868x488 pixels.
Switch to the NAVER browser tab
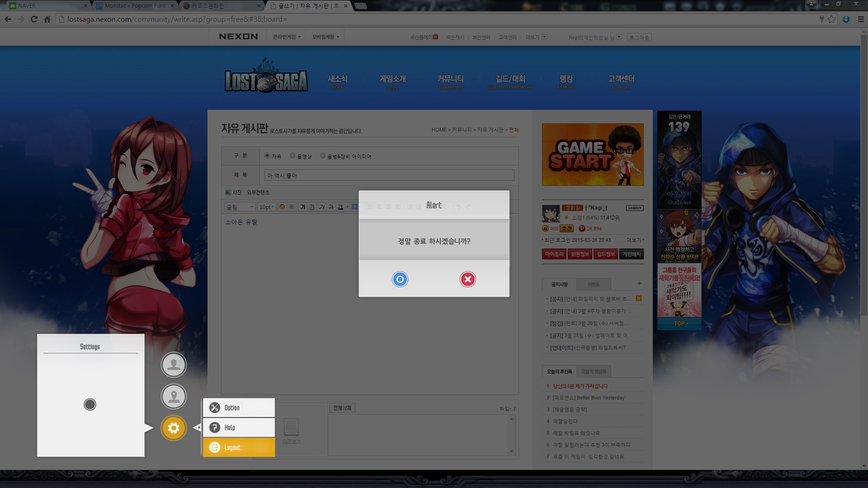(47, 5)
